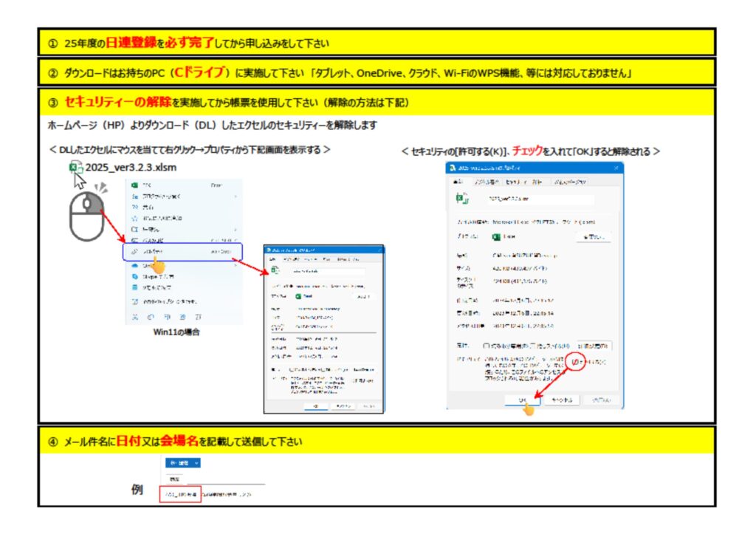
Task: Click the large mouse illustration
Action: click(86, 215)
